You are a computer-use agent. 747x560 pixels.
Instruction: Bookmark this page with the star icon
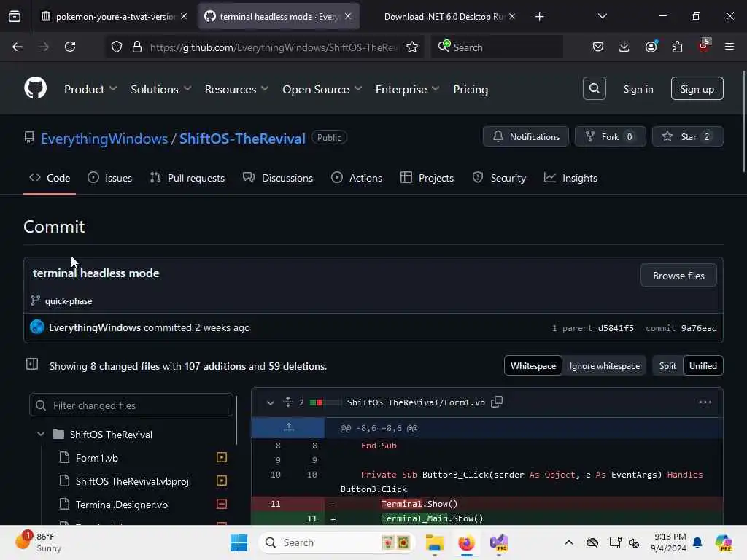[x=412, y=47]
